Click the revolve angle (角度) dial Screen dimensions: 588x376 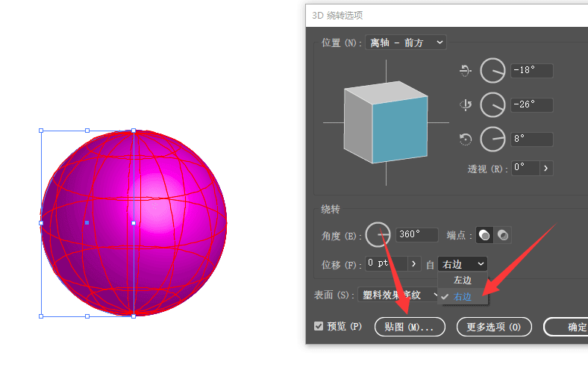379,235
